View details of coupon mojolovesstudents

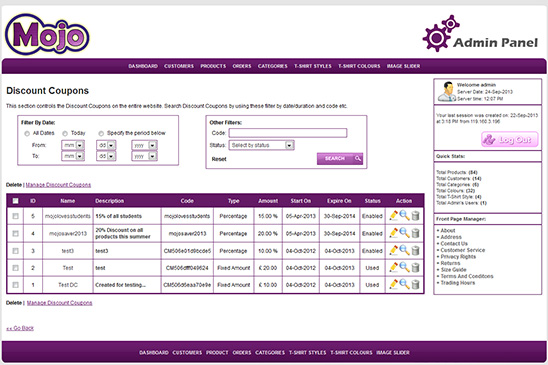coord(404,216)
